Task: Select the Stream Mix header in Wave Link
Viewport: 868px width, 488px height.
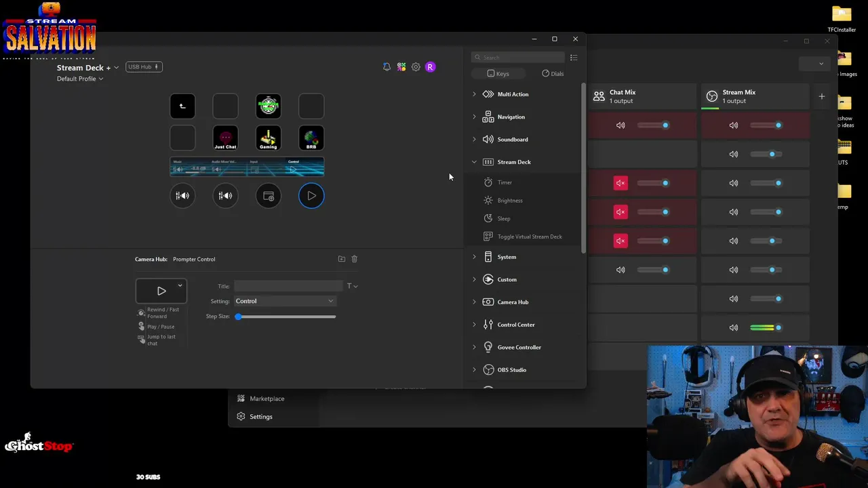Action: point(755,96)
